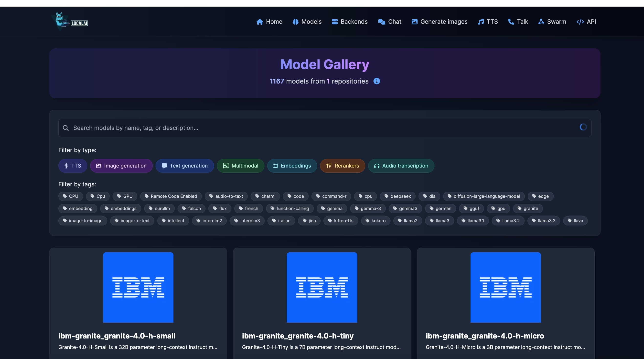Select the uppercase CPU tag
Viewport: 644px width, 359px height.
pyautogui.click(x=71, y=196)
